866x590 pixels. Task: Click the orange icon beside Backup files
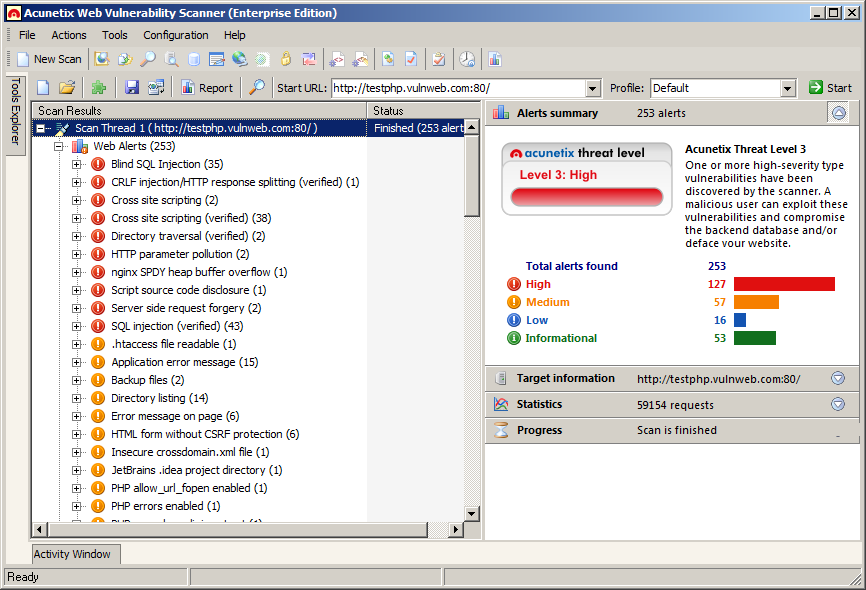pyautogui.click(x=98, y=380)
